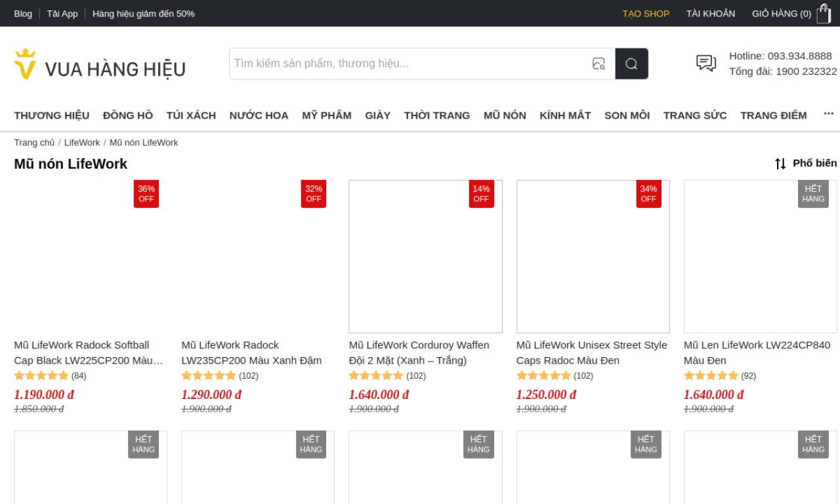The height and width of the screenshot is (504, 840).
Task: Click Unisex Street Style Caps product image
Action: click(x=593, y=257)
